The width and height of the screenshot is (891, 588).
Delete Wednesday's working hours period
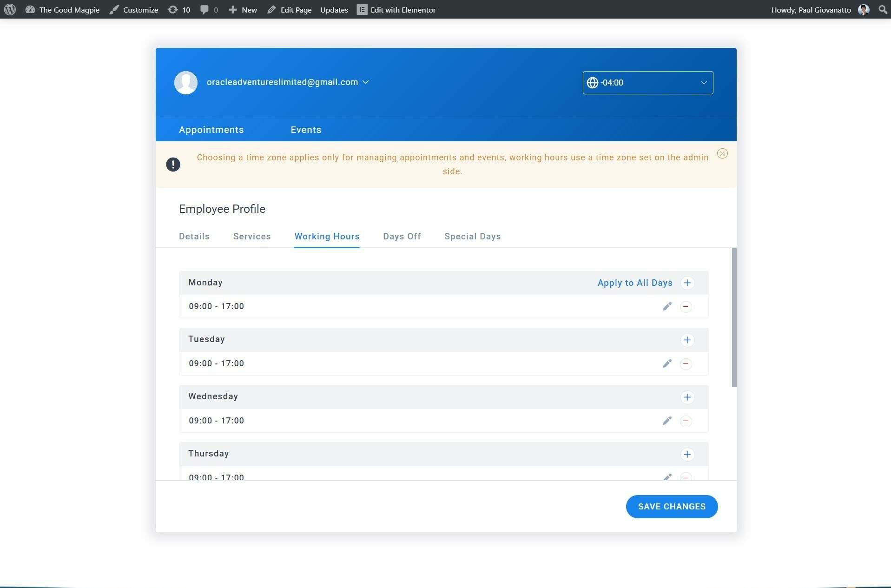coord(686,421)
